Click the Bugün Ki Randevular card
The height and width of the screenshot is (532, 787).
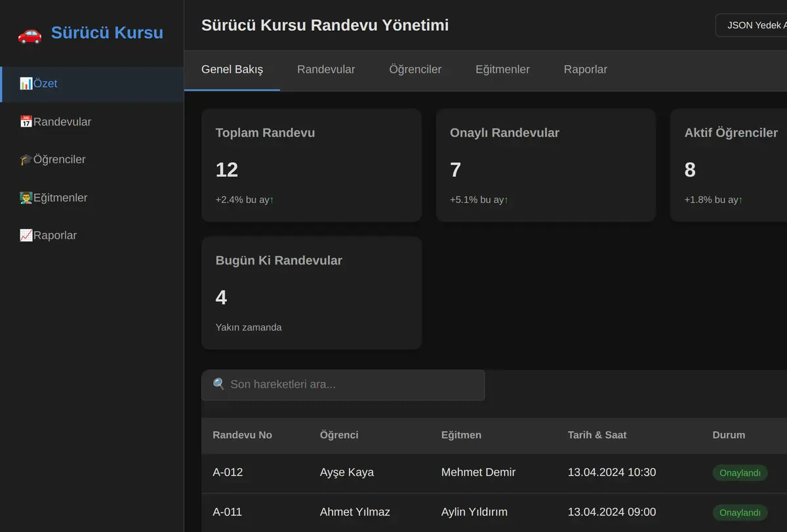click(312, 293)
